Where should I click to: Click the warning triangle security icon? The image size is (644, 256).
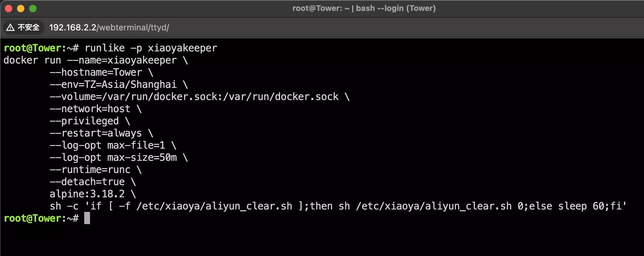[10, 28]
